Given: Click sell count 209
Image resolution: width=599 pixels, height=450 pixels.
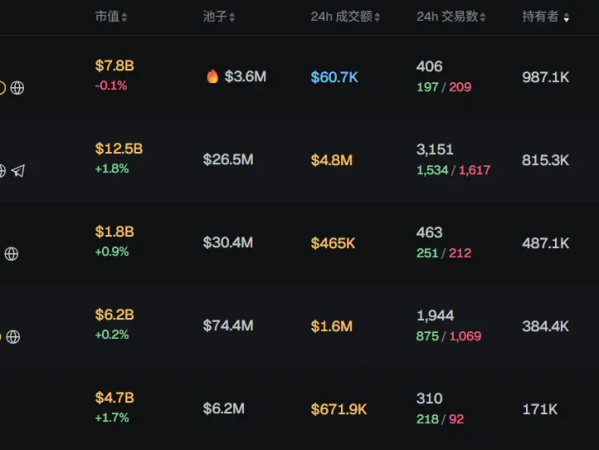Looking at the screenshot, I should coord(460,87).
